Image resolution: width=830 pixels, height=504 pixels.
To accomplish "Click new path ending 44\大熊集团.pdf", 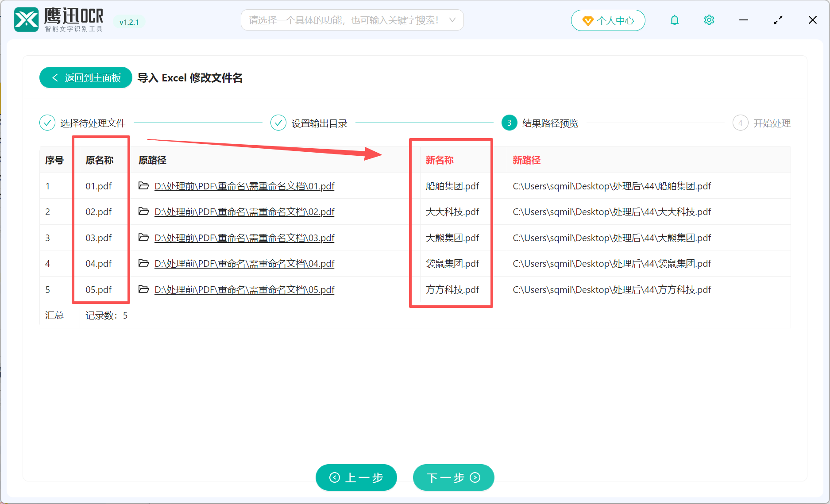I will tap(612, 238).
